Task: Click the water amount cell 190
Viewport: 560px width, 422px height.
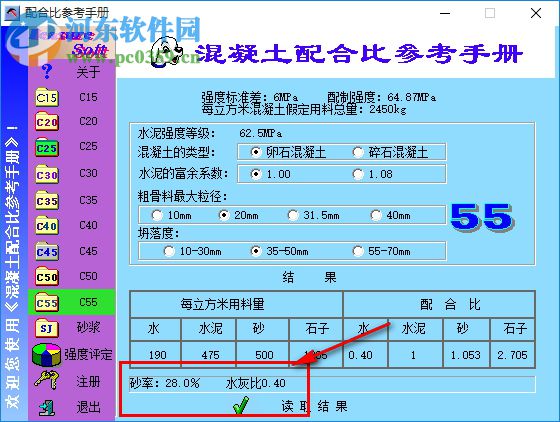Action: [156, 355]
